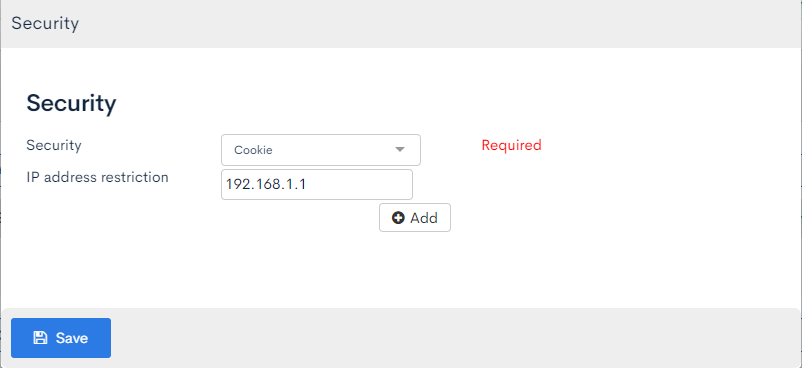Click the Add button
The height and width of the screenshot is (368, 802).
[415, 218]
